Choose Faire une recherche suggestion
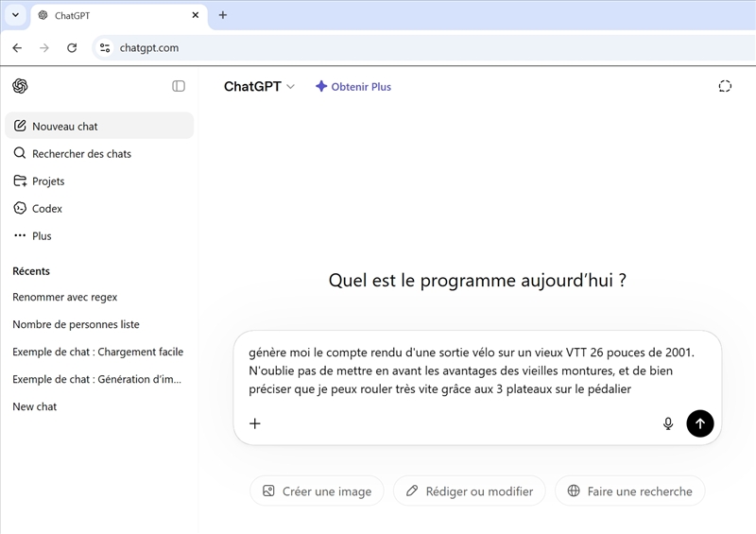Image resolution: width=756 pixels, height=534 pixels. pos(629,491)
